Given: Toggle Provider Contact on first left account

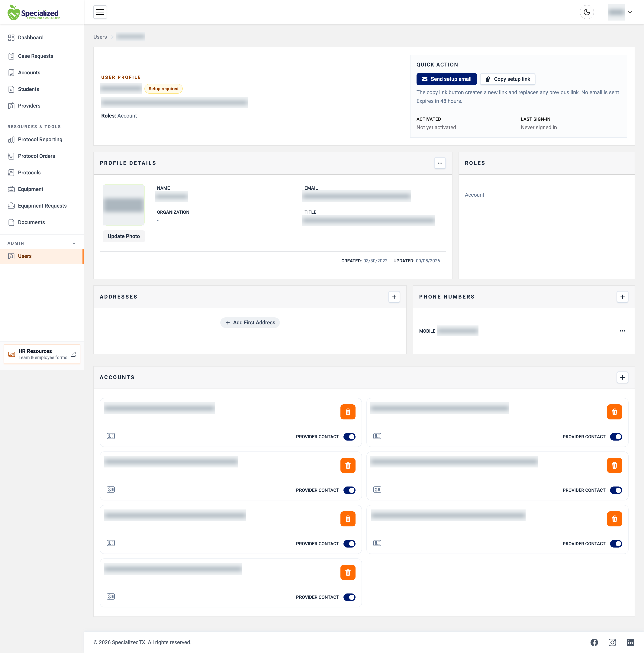Looking at the screenshot, I should tap(349, 437).
